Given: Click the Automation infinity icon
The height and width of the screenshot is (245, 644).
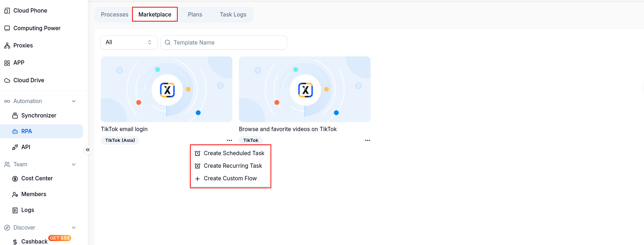Looking at the screenshot, I should pyautogui.click(x=7, y=101).
